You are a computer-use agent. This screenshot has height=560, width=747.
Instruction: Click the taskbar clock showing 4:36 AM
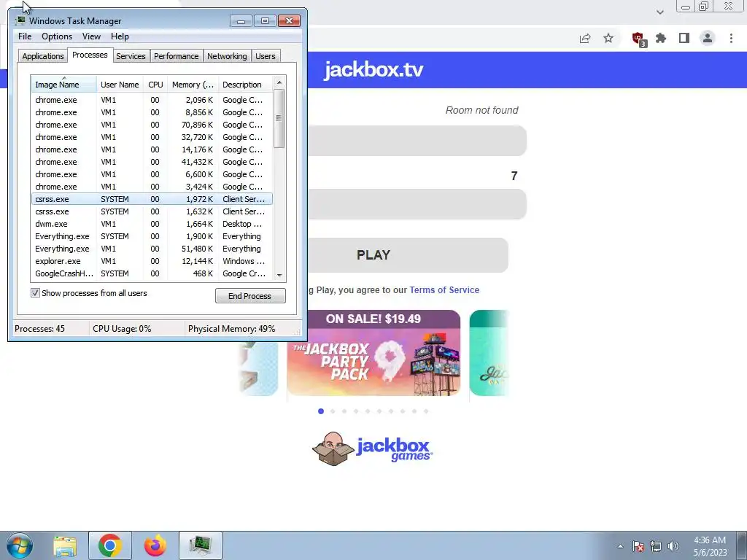pyautogui.click(x=710, y=545)
